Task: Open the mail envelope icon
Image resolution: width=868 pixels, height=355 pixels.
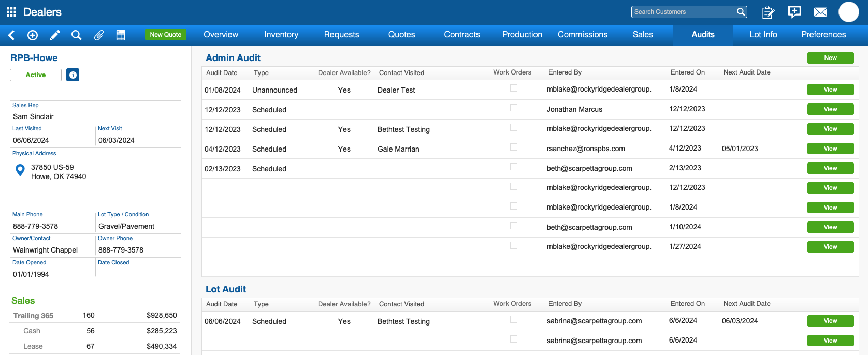Action: tap(820, 12)
